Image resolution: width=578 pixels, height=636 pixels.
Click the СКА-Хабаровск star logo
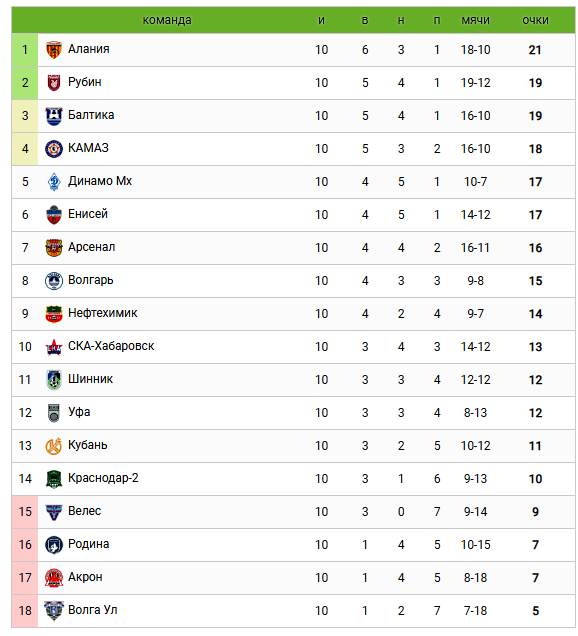(x=54, y=347)
